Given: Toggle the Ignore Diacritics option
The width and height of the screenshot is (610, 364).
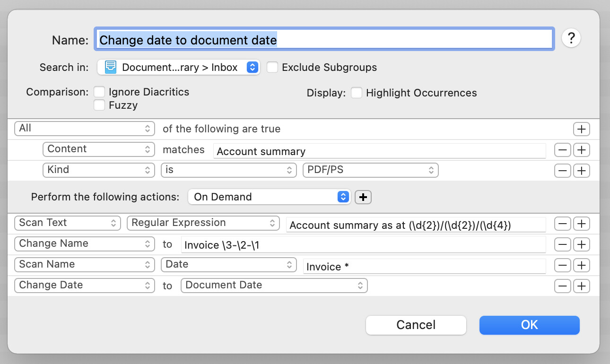Looking at the screenshot, I should coord(99,92).
